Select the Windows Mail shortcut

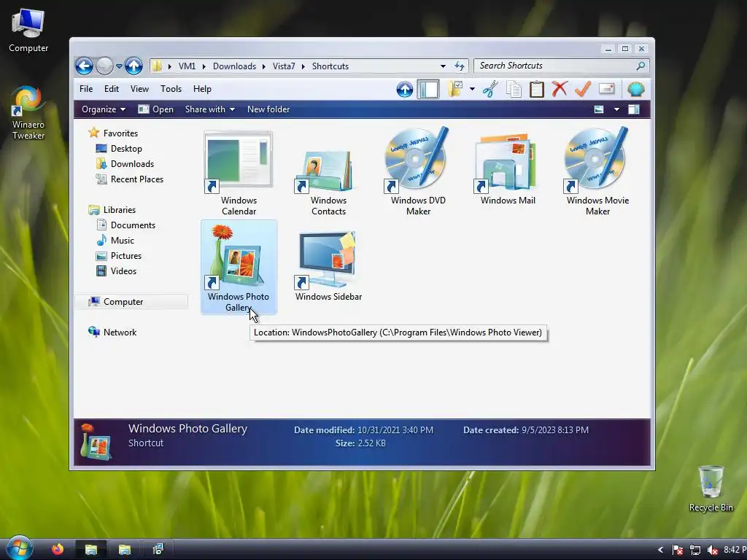(508, 171)
